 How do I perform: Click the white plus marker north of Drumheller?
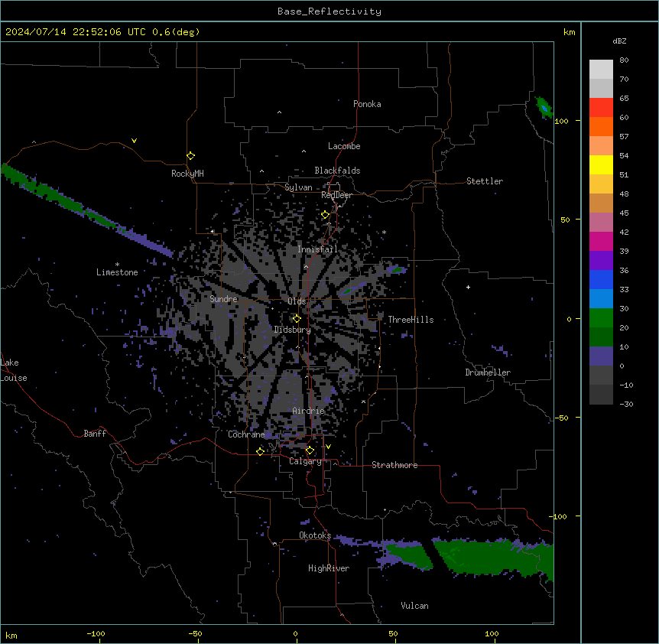coord(468,287)
